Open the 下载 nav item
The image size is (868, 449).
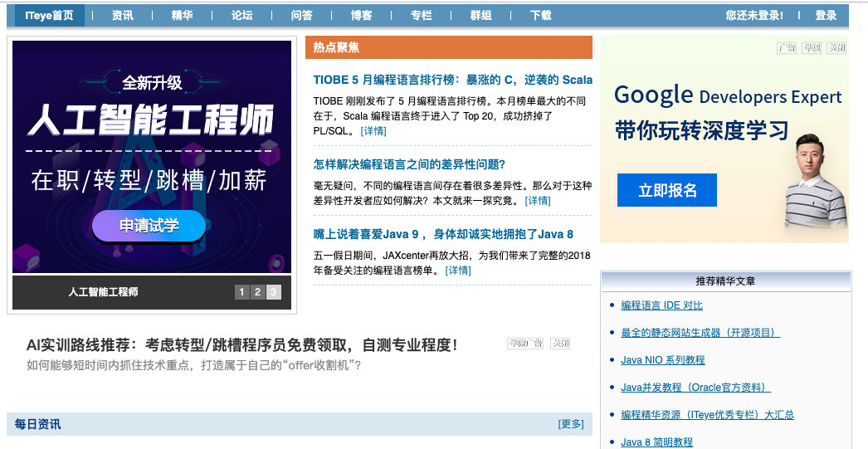(x=541, y=16)
